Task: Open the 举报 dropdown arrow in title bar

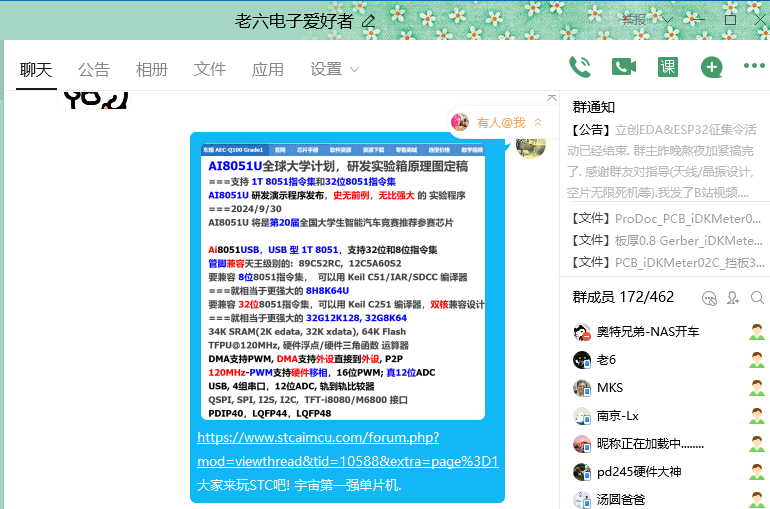Action: tap(667, 20)
